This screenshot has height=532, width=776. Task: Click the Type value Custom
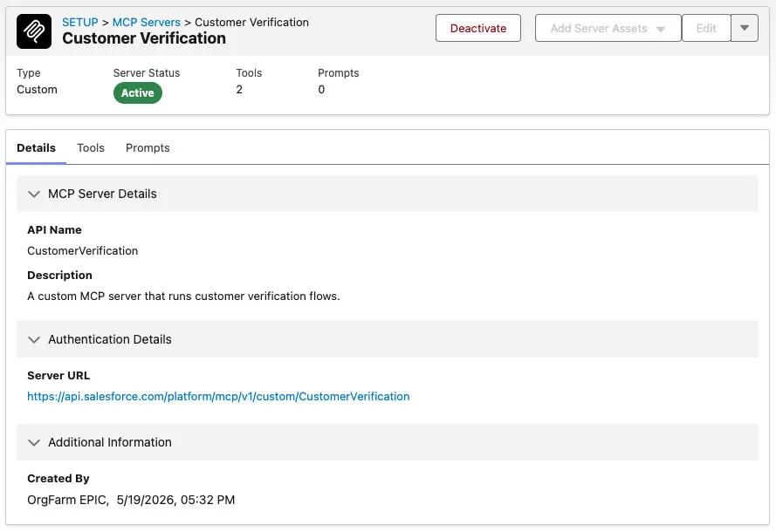pyautogui.click(x=38, y=90)
